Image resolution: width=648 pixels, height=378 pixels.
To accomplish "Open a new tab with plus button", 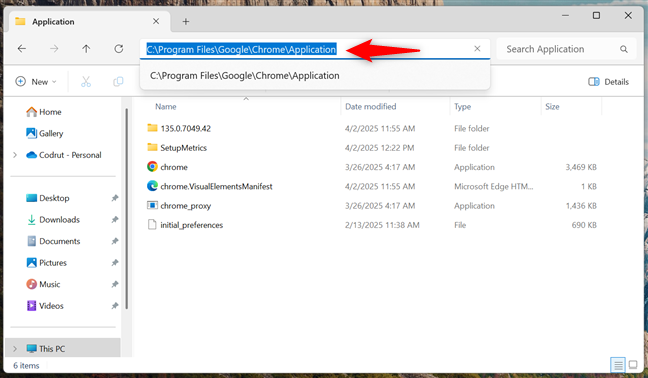I will (x=186, y=21).
